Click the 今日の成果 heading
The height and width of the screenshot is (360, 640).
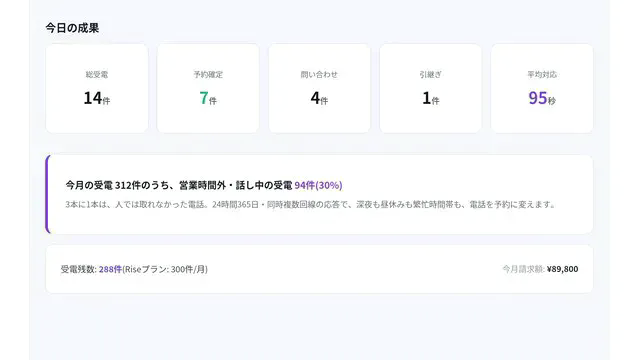[72, 28]
